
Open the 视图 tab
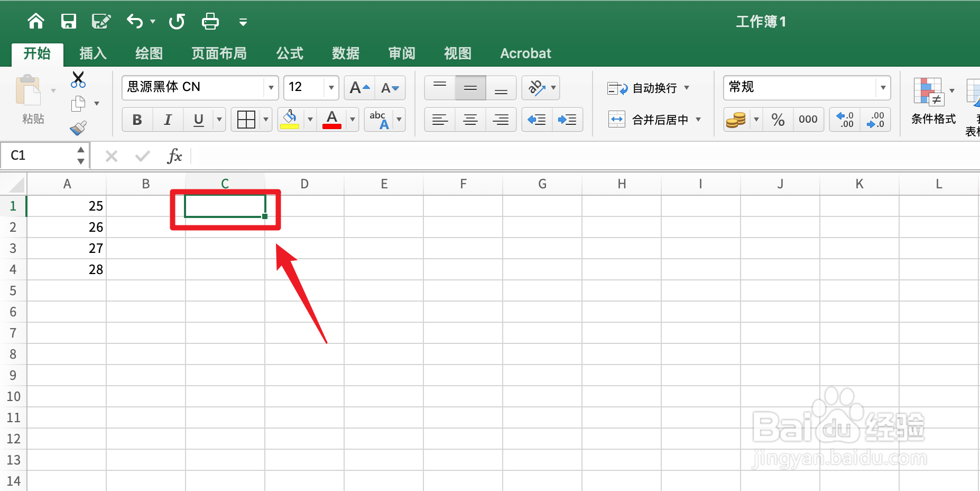point(458,53)
